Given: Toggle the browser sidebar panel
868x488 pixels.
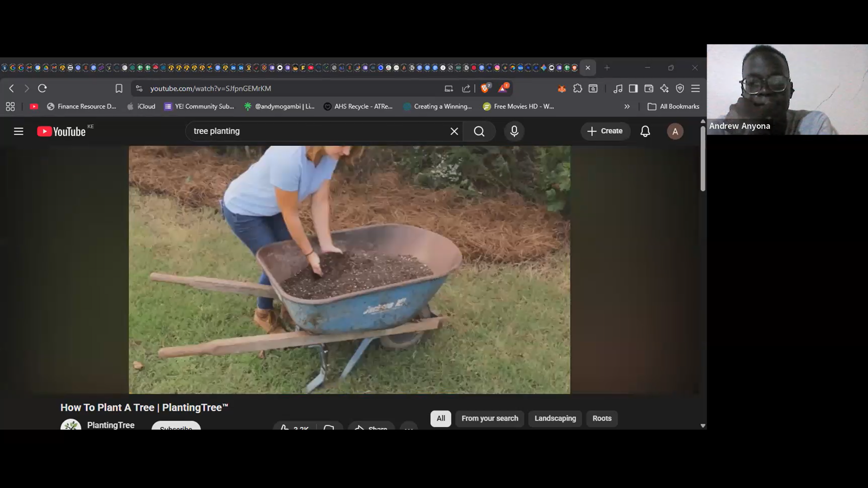Looking at the screenshot, I should pos(633,89).
